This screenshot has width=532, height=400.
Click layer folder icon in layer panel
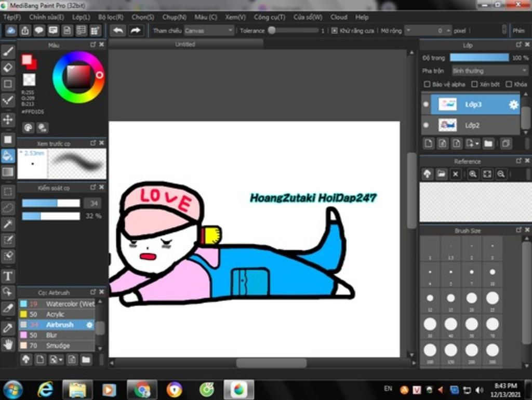pyautogui.click(x=488, y=143)
